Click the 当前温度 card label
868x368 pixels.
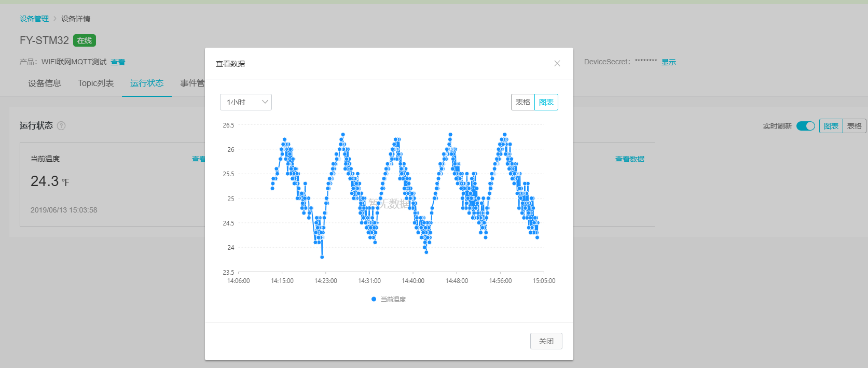[45, 159]
